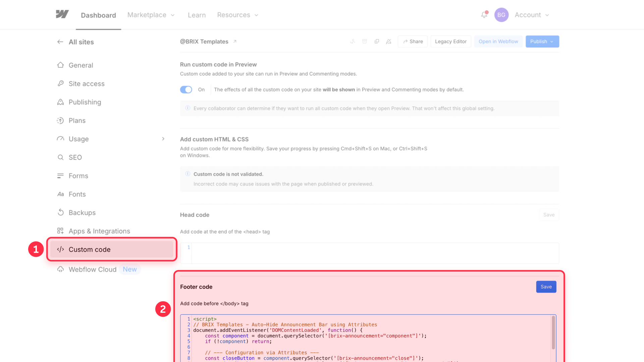Select the SEO settings icon
The width and height of the screenshot is (644, 362).
(60, 157)
